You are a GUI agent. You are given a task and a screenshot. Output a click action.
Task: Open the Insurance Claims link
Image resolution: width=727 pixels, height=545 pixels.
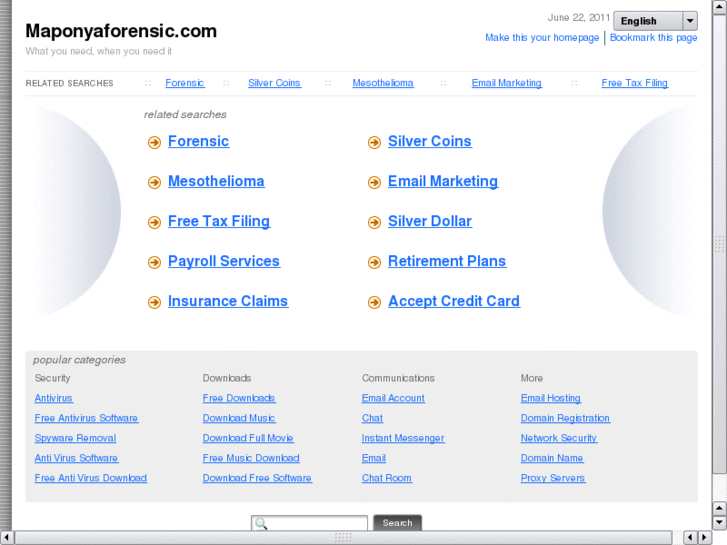tap(228, 301)
